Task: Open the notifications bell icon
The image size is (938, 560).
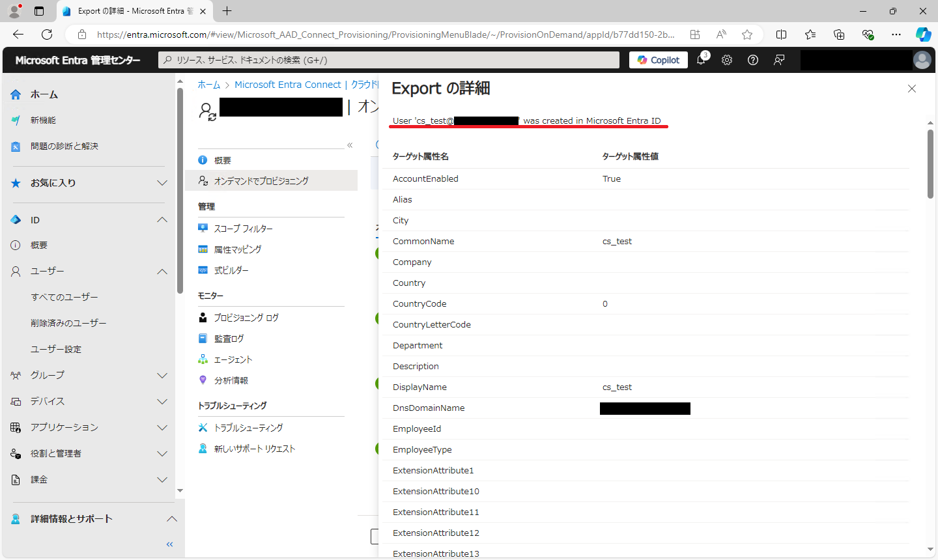Action: (x=701, y=60)
